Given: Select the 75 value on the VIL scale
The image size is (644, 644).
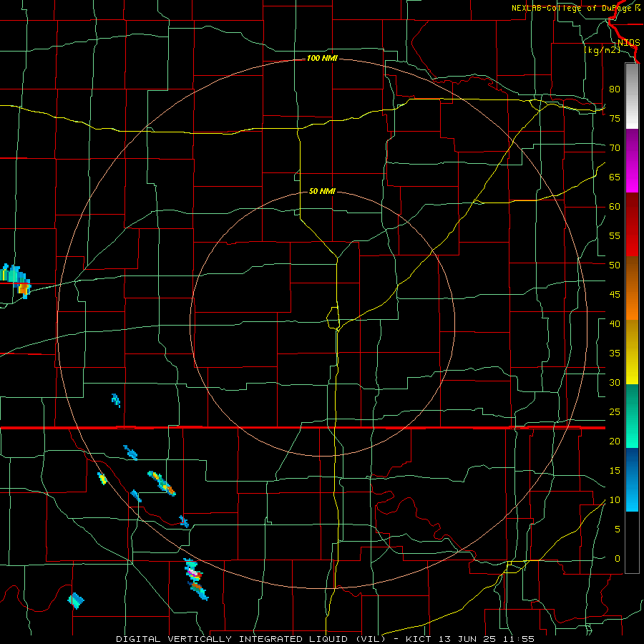Looking at the screenshot, I should [x=615, y=118].
